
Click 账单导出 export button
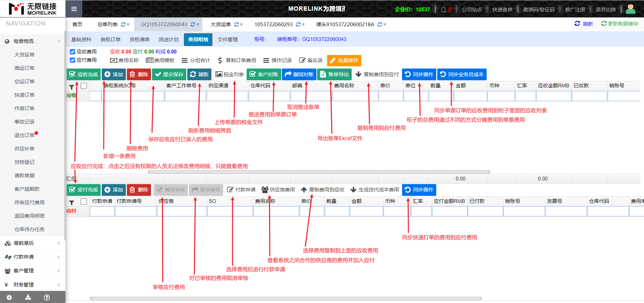334,74
